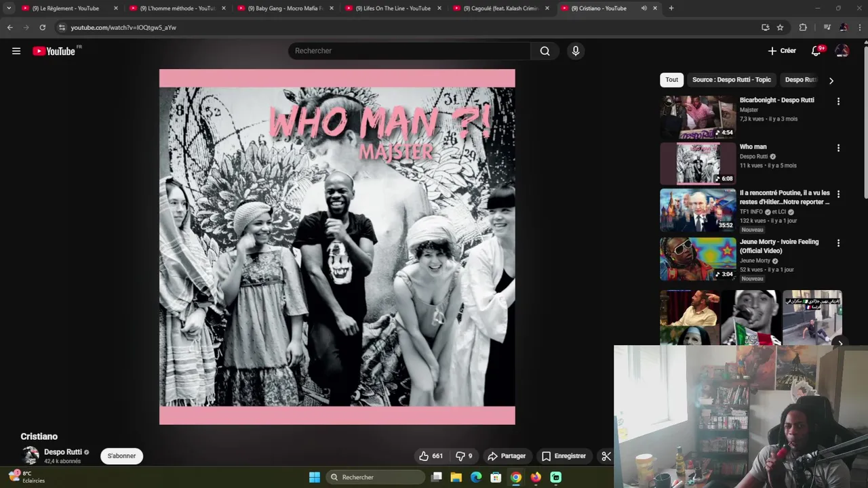The image size is (868, 488).
Task: Click the Who Man ?! album art video
Action: (337, 247)
